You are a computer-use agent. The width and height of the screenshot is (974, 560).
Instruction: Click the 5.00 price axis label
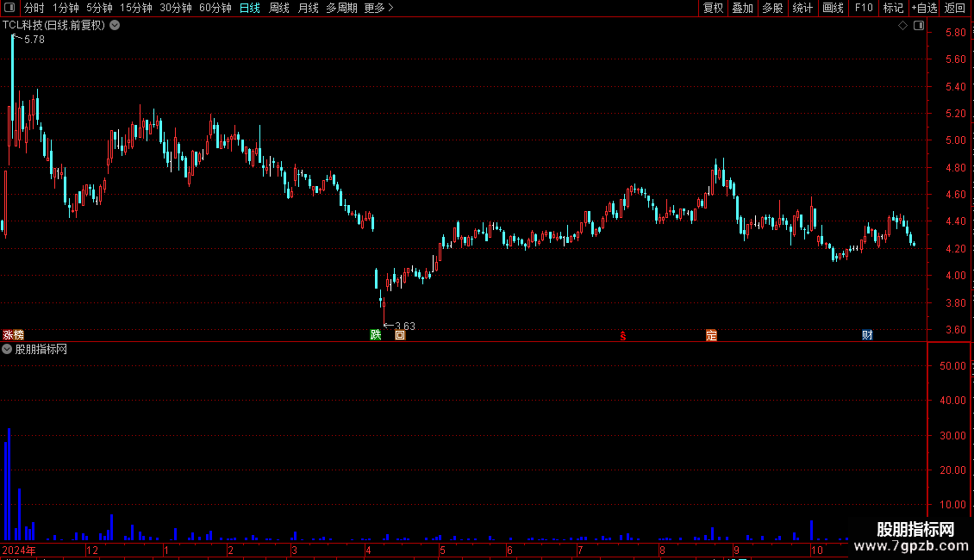[955, 140]
